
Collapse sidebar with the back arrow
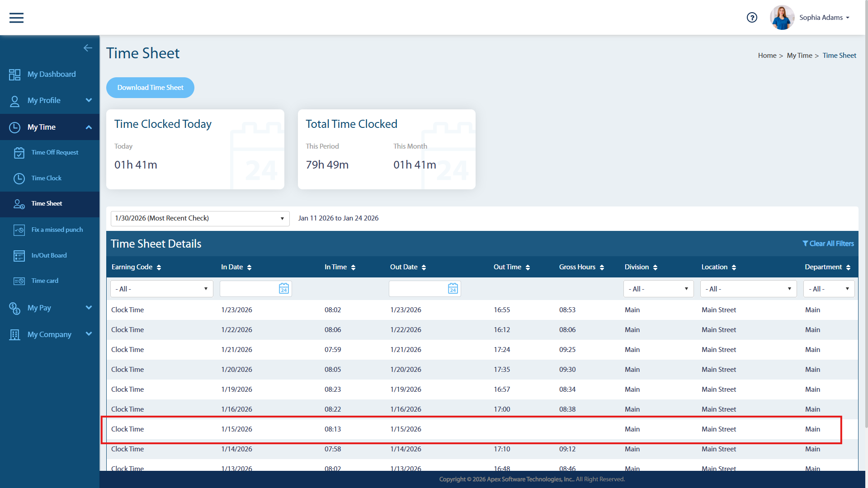(88, 48)
